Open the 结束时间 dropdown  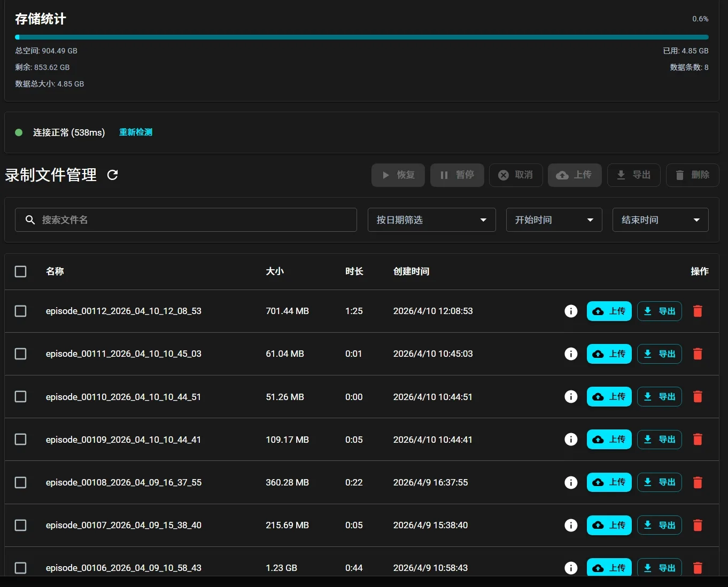(x=660, y=220)
